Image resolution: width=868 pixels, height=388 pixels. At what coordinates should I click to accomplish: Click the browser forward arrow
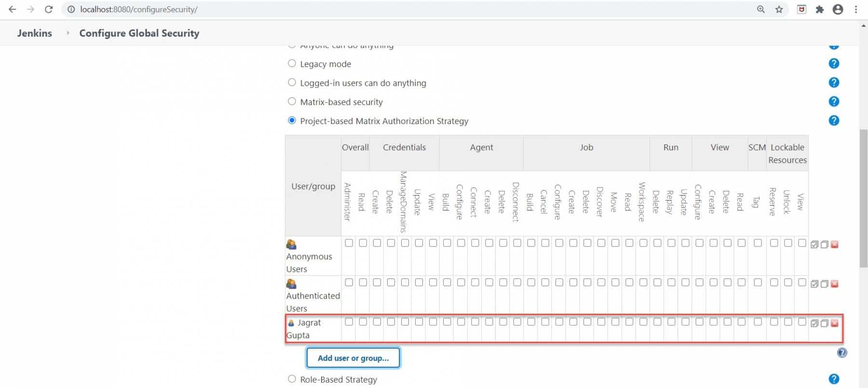(30, 9)
